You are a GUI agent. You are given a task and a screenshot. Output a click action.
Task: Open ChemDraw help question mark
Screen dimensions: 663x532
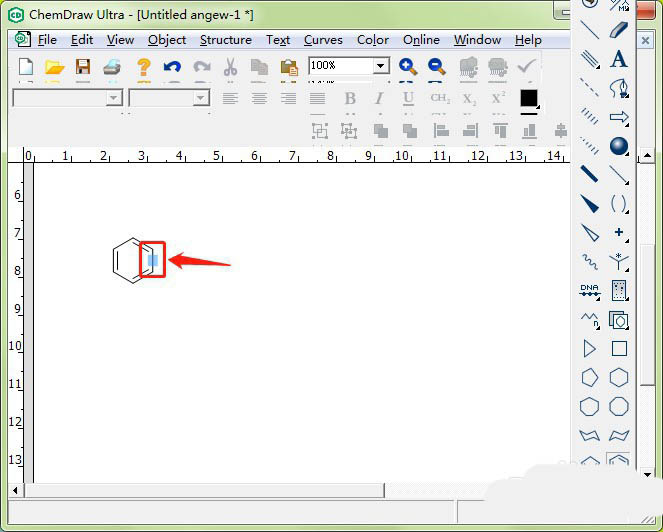(144, 67)
